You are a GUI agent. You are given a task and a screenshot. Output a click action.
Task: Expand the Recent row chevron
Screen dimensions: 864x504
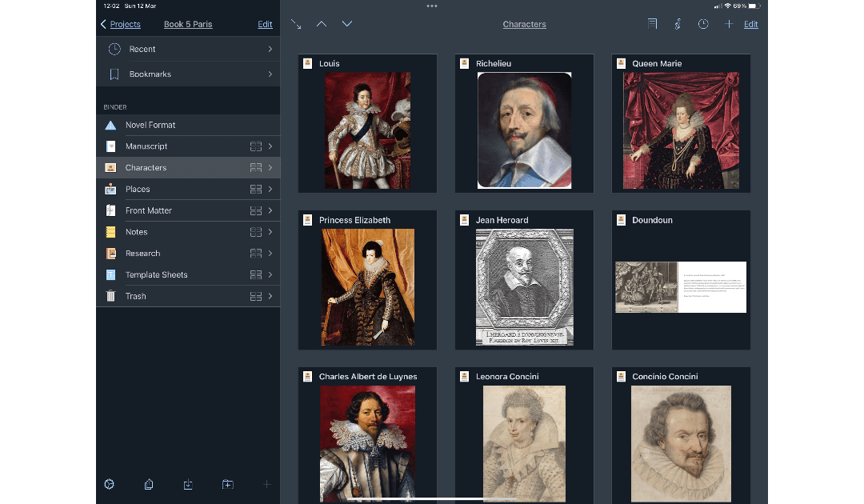270,49
